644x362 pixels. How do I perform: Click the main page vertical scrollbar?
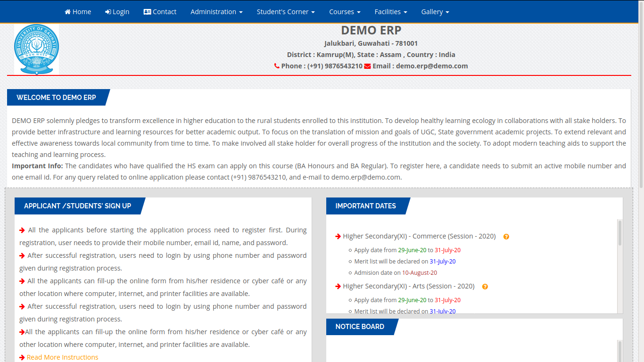coord(640,94)
